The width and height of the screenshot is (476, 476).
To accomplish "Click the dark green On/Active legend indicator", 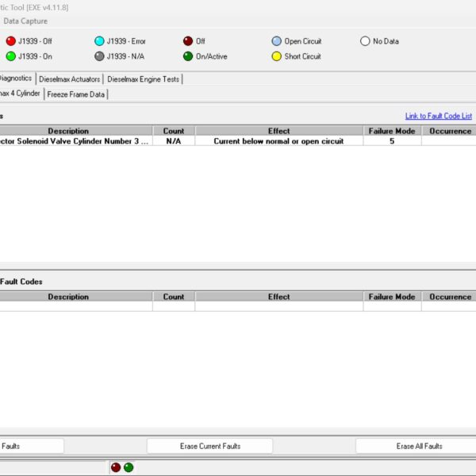I will click(x=188, y=56).
